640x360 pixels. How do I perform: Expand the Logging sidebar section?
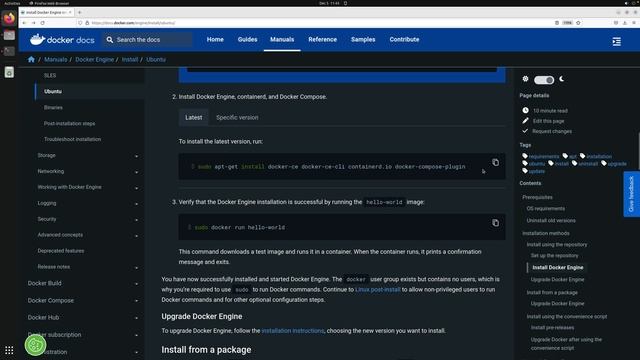(x=136, y=203)
